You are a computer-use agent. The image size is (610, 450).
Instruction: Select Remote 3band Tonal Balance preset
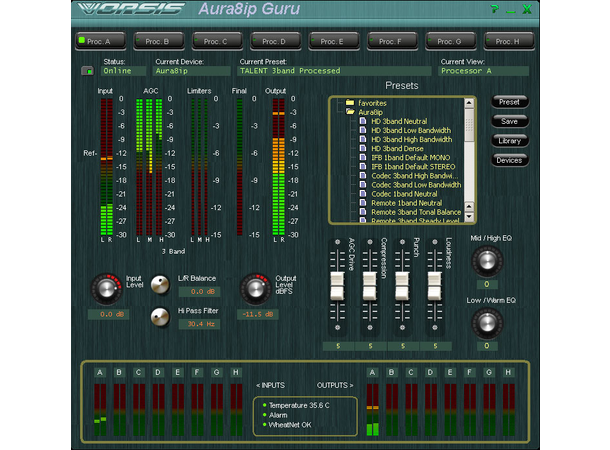pos(410,212)
